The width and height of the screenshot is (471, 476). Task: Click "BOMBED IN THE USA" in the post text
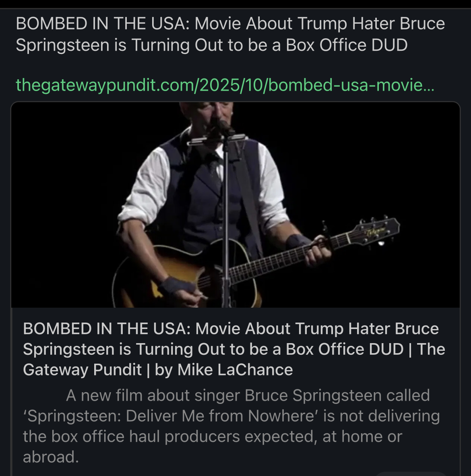[103, 24]
